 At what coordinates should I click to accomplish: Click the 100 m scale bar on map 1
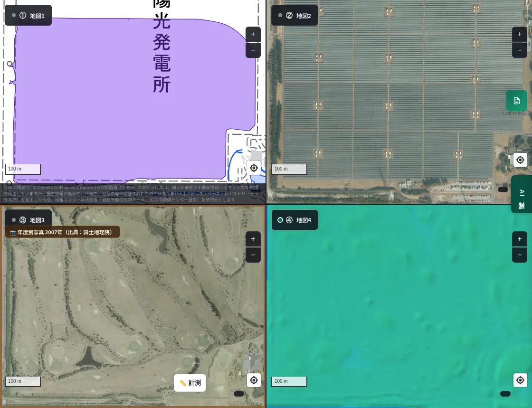coord(23,169)
